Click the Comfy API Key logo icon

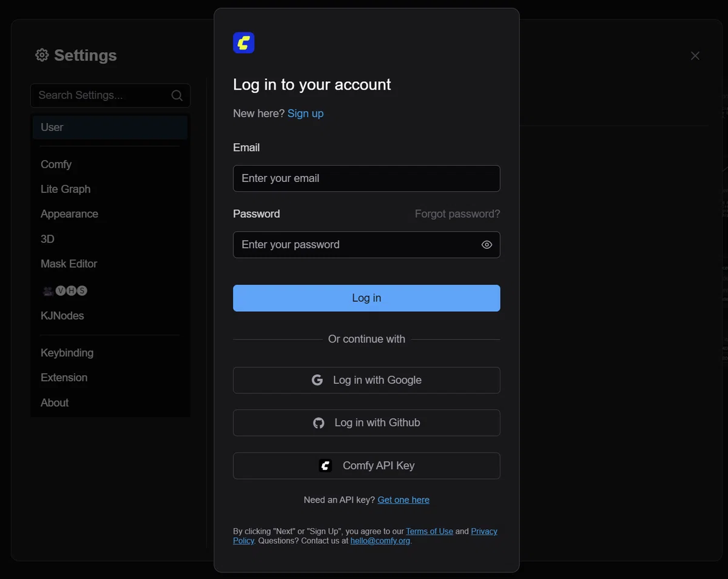coord(325,466)
